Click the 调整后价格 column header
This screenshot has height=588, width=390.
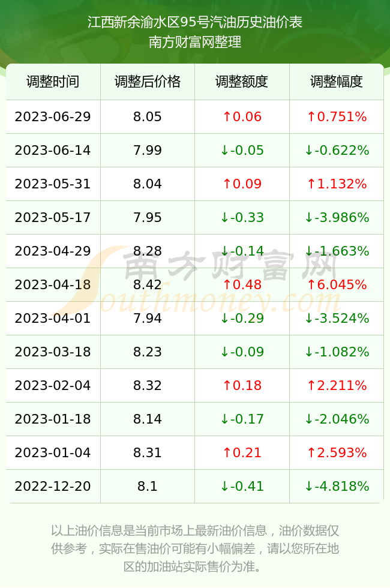point(148,82)
